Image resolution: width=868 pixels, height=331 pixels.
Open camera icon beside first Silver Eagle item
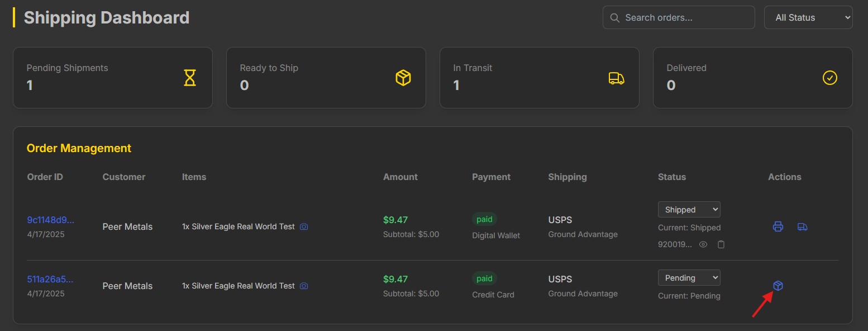304,226
